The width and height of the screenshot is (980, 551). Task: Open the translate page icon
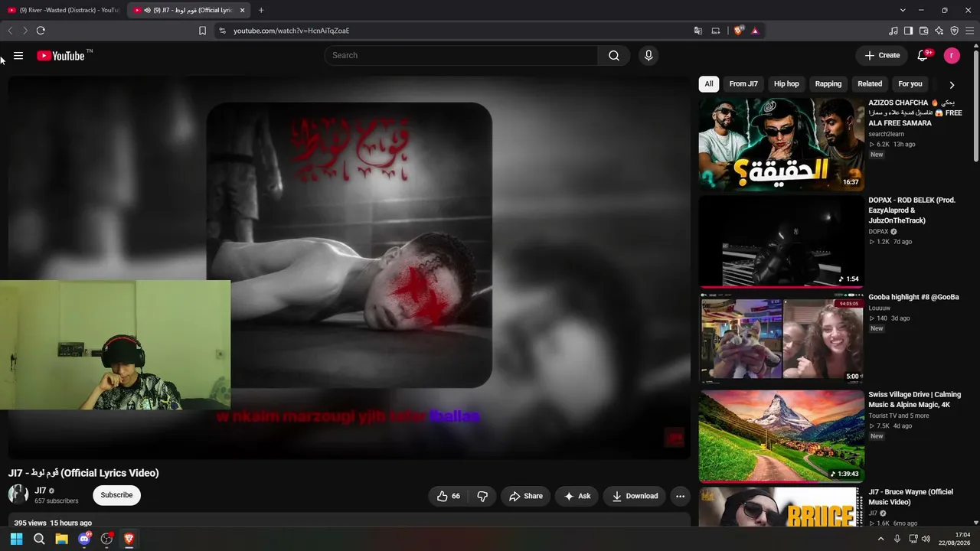pyautogui.click(x=698, y=31)
